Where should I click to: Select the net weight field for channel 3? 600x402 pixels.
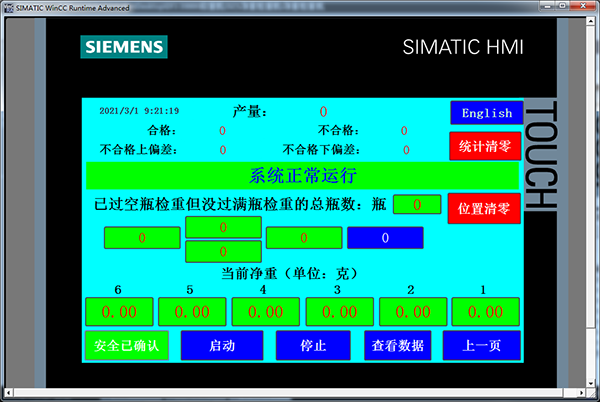(339, 312)
